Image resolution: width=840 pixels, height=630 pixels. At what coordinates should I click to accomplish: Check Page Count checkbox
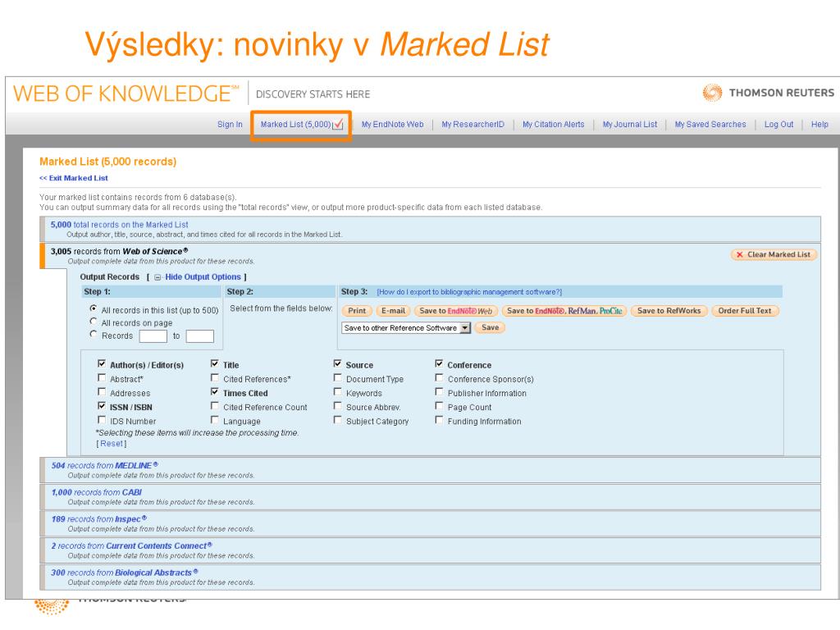(x=440, y=405)
